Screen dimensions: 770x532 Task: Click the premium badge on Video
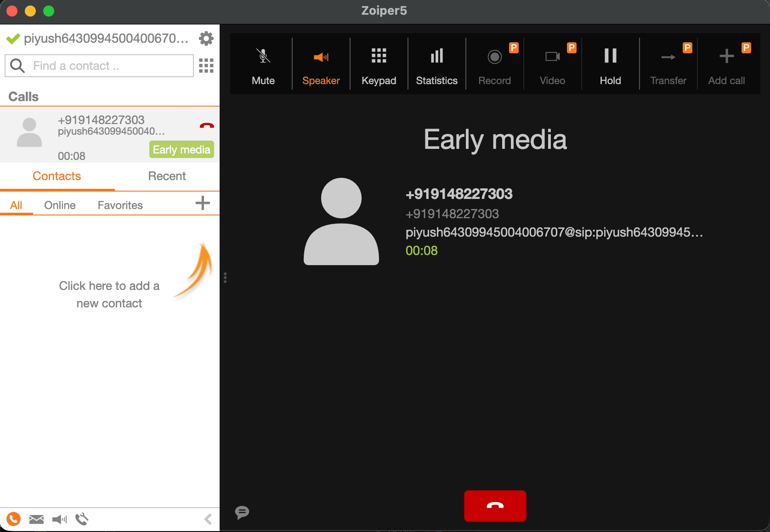572,48
